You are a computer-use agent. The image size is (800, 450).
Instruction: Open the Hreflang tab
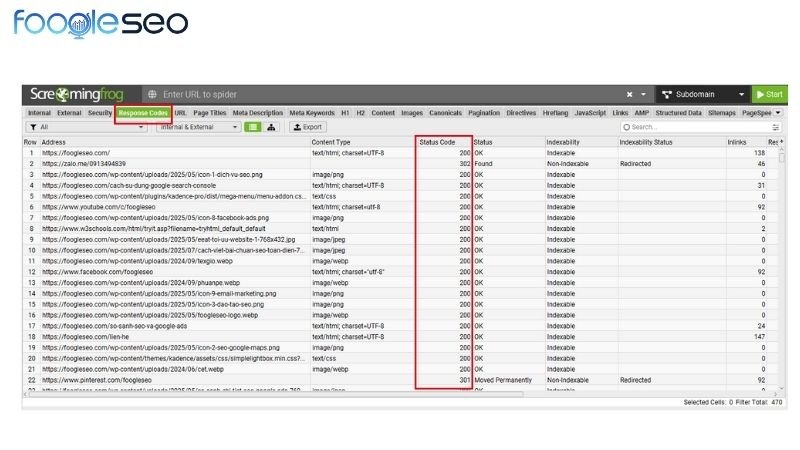(x=555, y=113)
